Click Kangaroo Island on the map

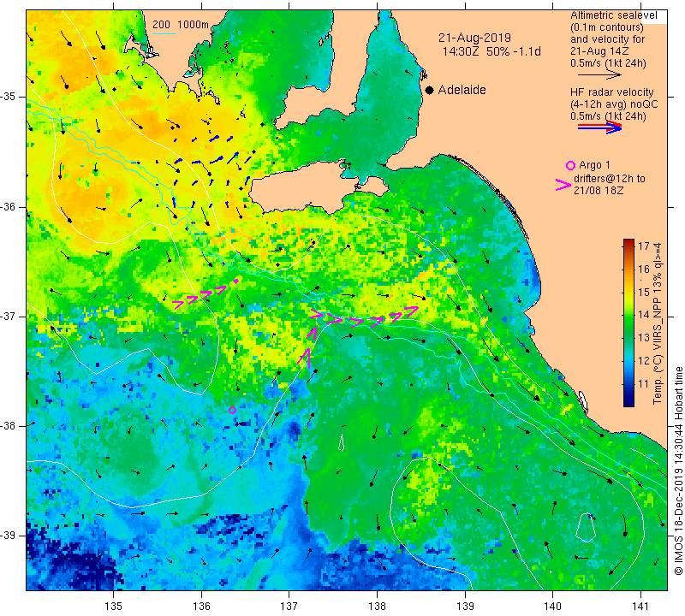click(301, 187)
